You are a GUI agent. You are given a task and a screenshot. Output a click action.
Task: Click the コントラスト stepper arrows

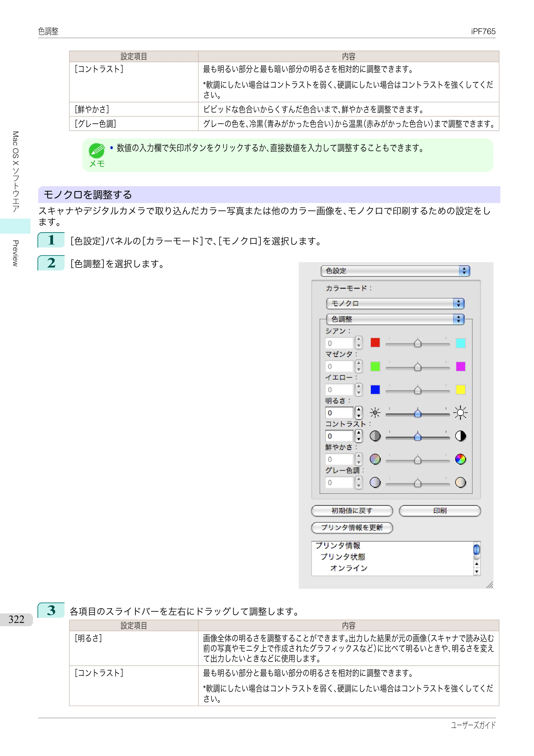click(358, 436)
